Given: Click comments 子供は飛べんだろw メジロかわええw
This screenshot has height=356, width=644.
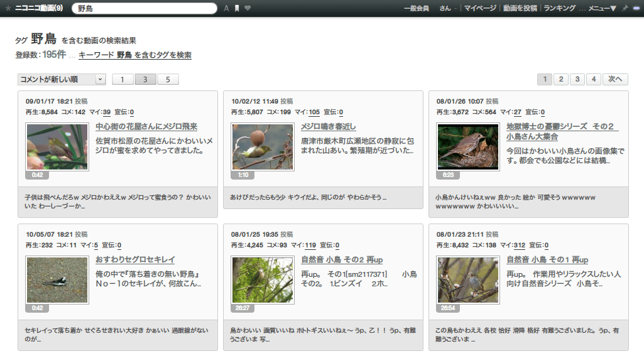Looking at the screenshot, I should 117,202.
